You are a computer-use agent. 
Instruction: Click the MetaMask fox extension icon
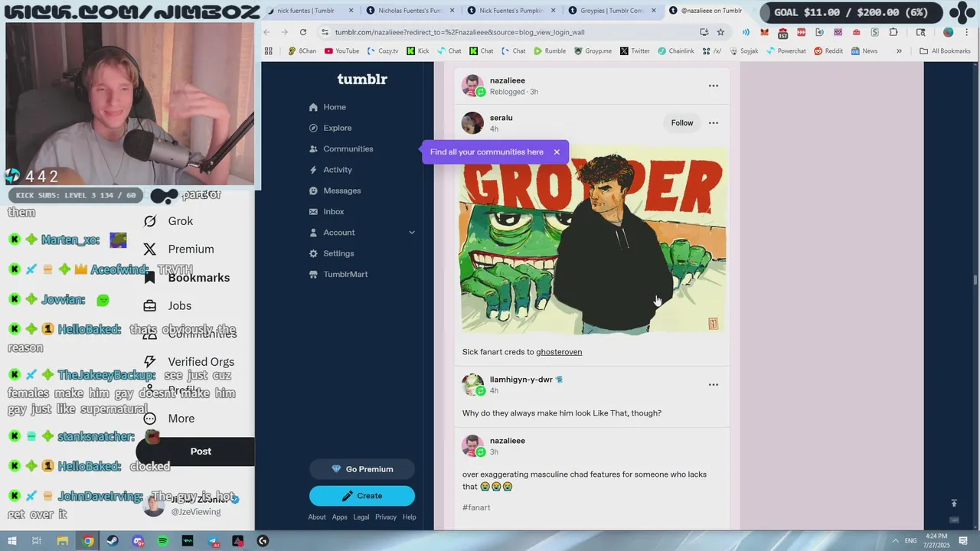point(764,32)
